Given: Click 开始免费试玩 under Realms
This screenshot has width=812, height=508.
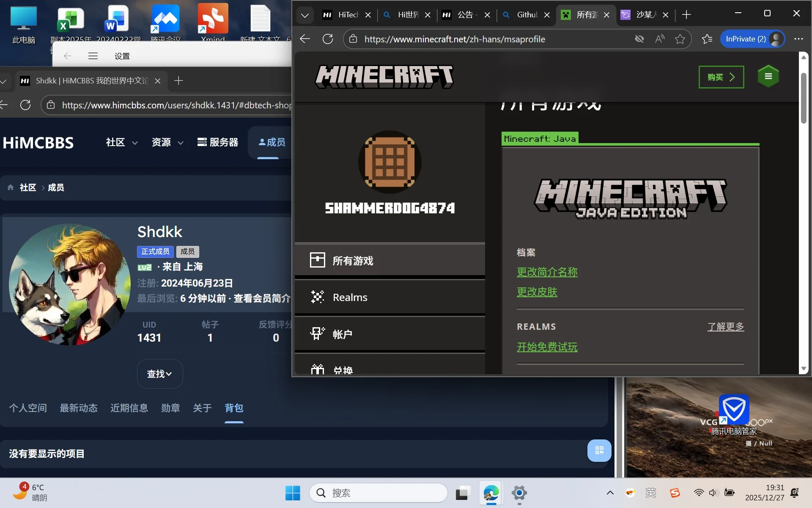Looking at the screenshot, I should click(547, 347).
